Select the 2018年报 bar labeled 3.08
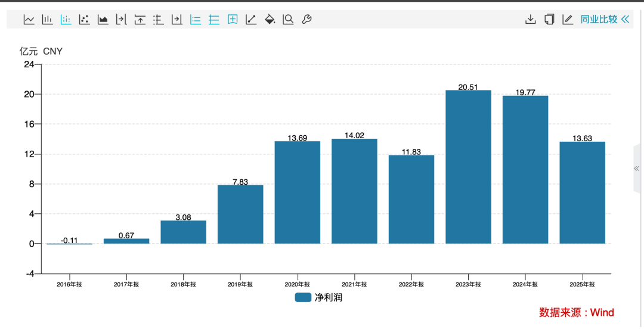 point(184,232)
